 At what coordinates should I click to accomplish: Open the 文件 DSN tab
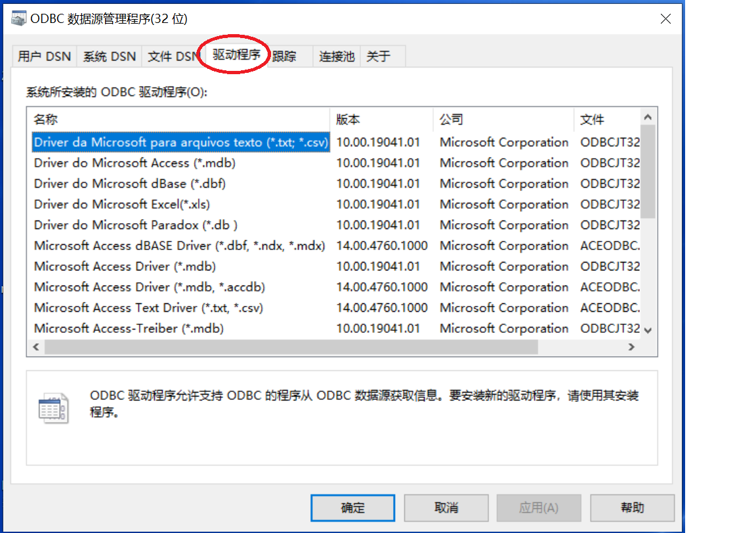pos(173,56)
